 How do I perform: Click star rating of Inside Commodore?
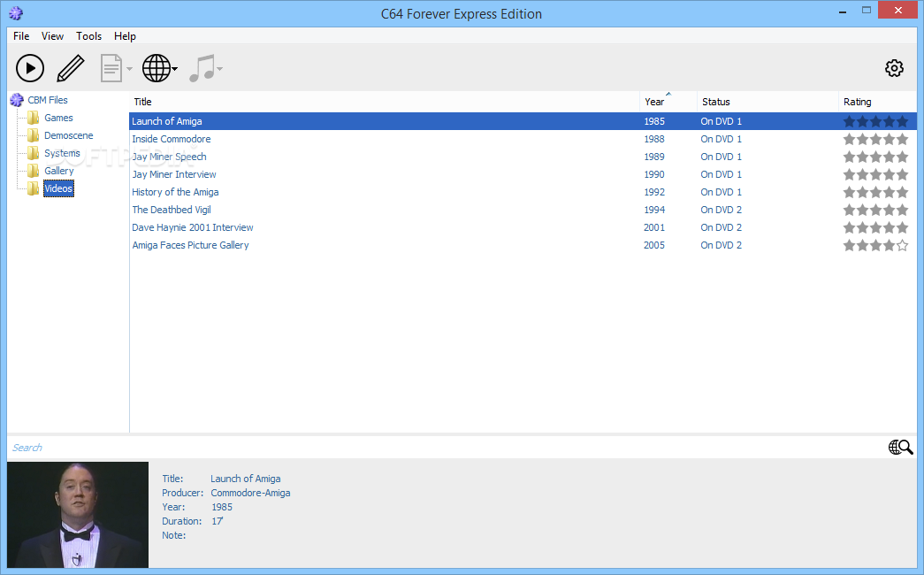point(875,139)
